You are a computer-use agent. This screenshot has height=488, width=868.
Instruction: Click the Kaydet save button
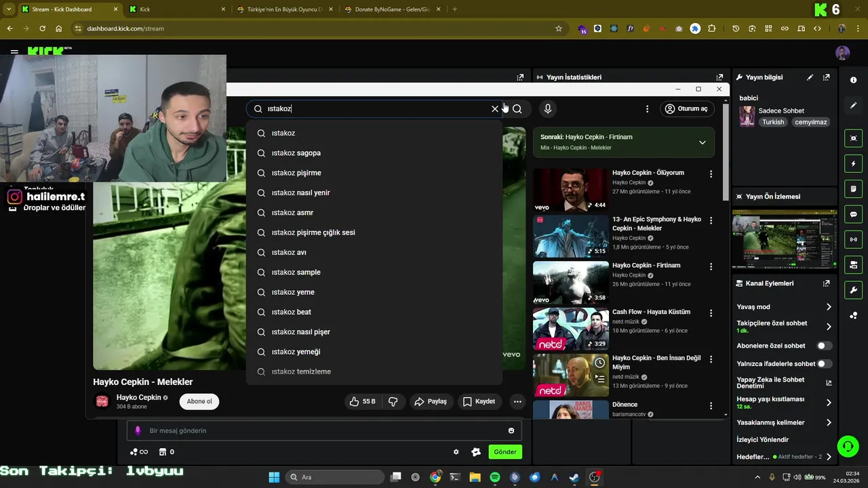click(479, 401)
